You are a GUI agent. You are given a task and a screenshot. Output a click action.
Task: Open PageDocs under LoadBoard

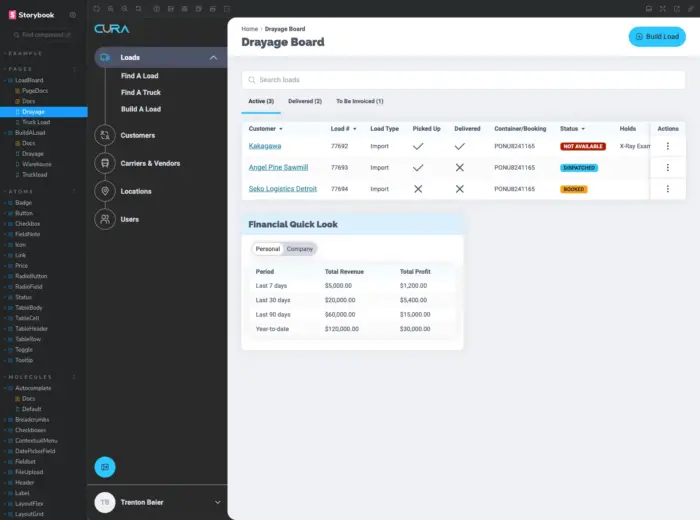(34, 91)
